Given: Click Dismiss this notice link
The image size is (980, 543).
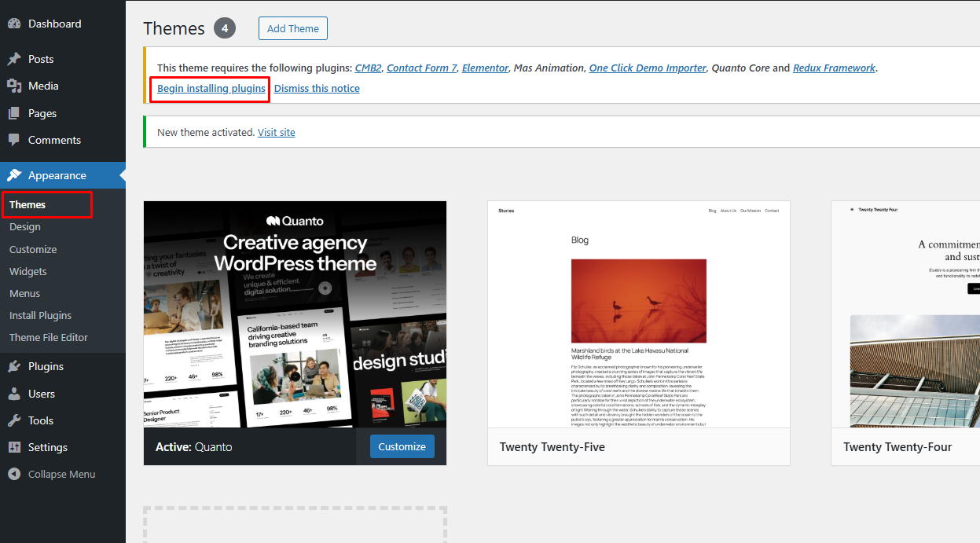Looking at the screenshot, I should pyautogui.click(x=317, y=88).
